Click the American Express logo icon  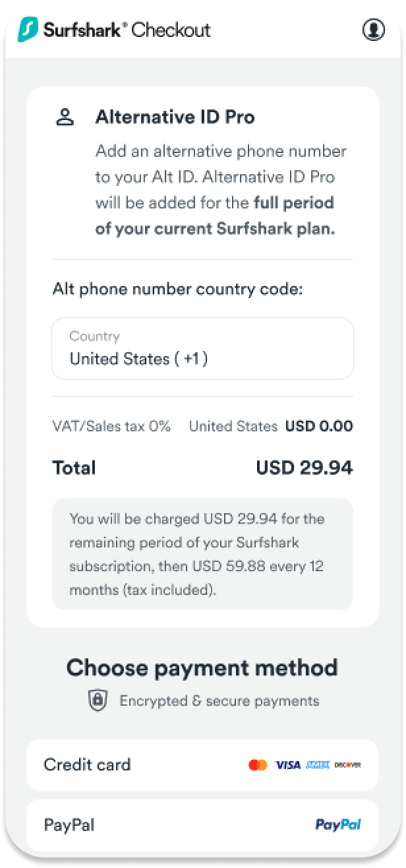316,765
